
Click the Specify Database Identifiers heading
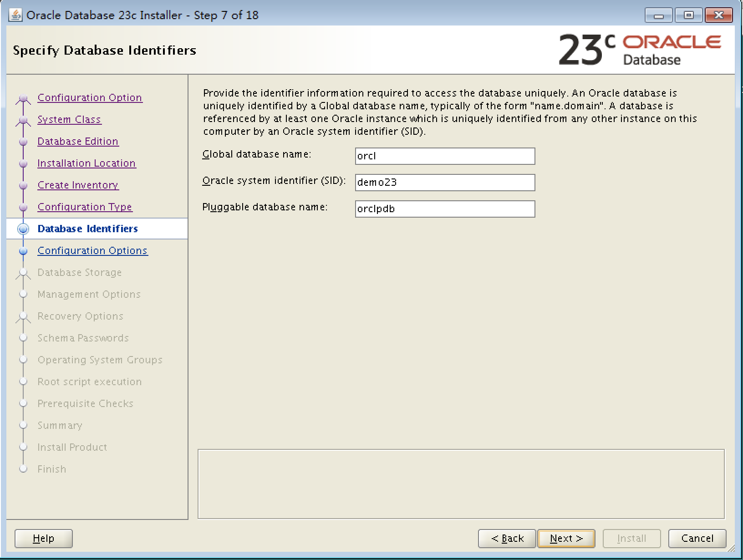click(x=105, y=50)
